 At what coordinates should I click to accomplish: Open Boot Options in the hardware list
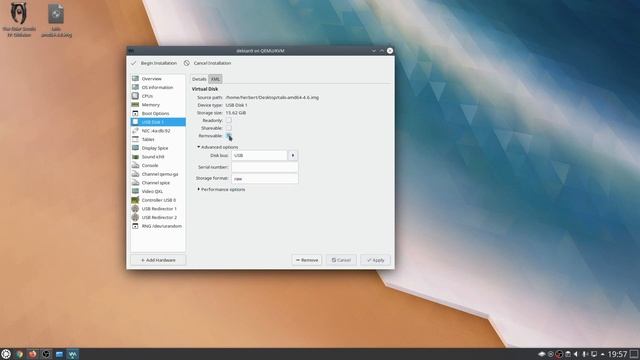point(158,113)
